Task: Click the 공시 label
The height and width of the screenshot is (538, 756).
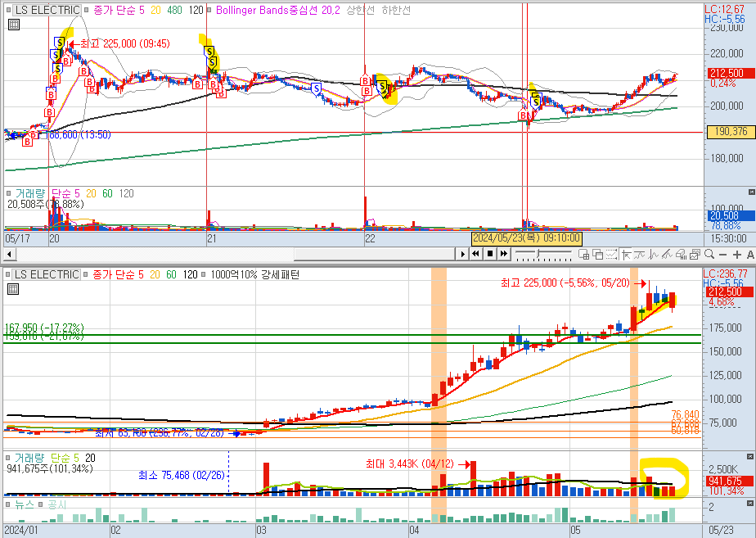Action: coord(57,504)
